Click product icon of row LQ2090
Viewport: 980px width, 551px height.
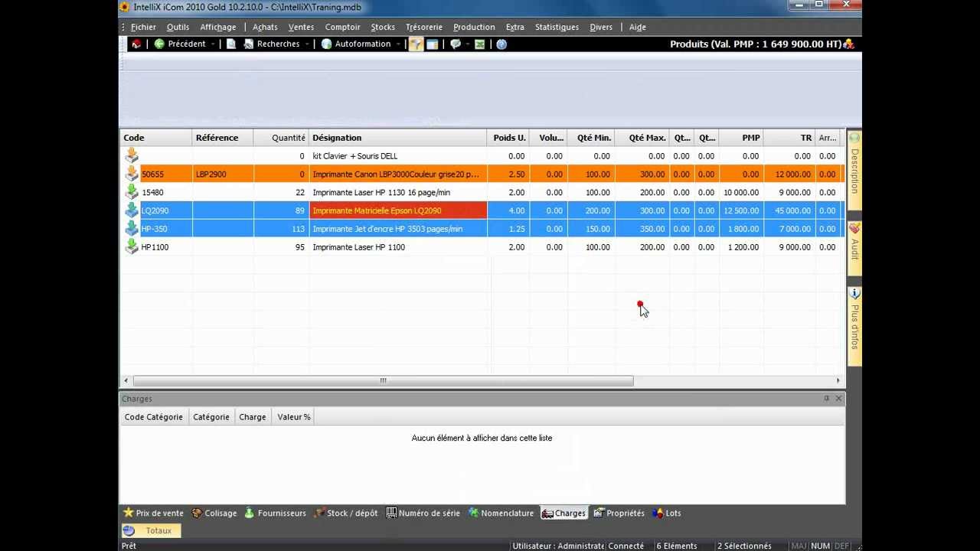click(x=132, y=210)
